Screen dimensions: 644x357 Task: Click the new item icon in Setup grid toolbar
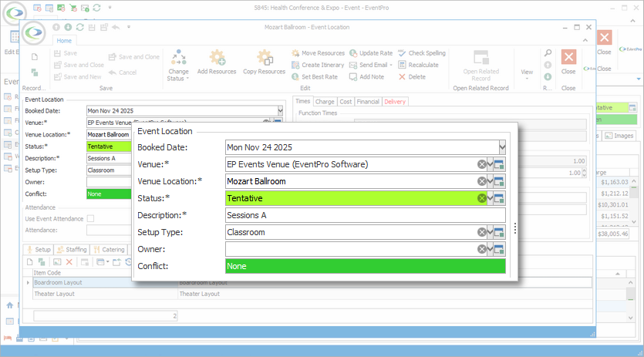tap(29, 261)
